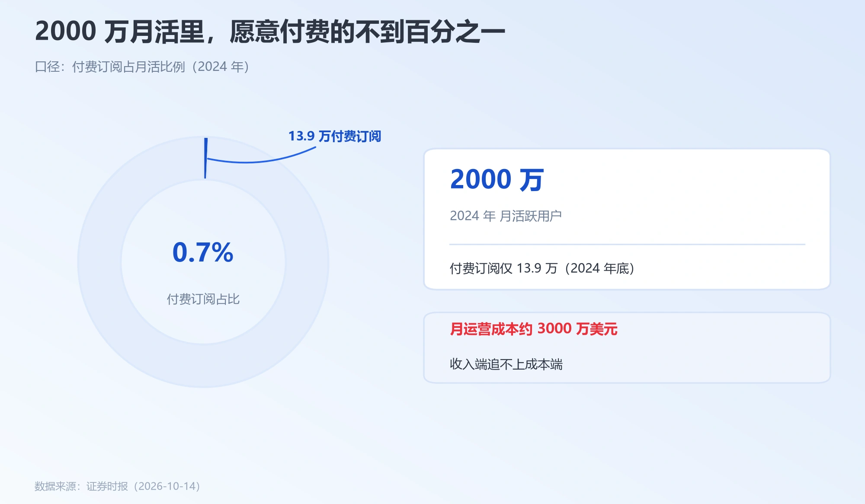This screenshot has width=865, height=504.
Task: Click the blue paid-subscription slice of the donut
Action: coord(206,158)
